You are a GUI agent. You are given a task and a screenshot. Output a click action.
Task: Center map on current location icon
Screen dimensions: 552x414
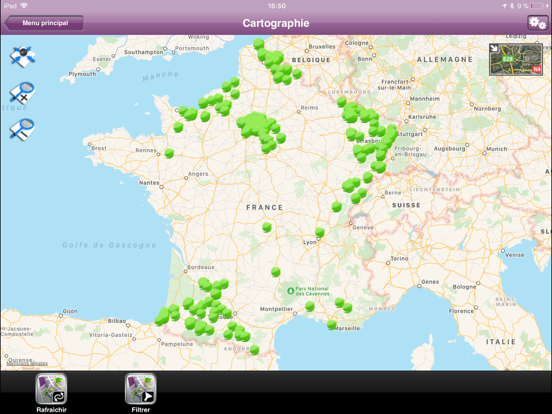pos(23,56)
